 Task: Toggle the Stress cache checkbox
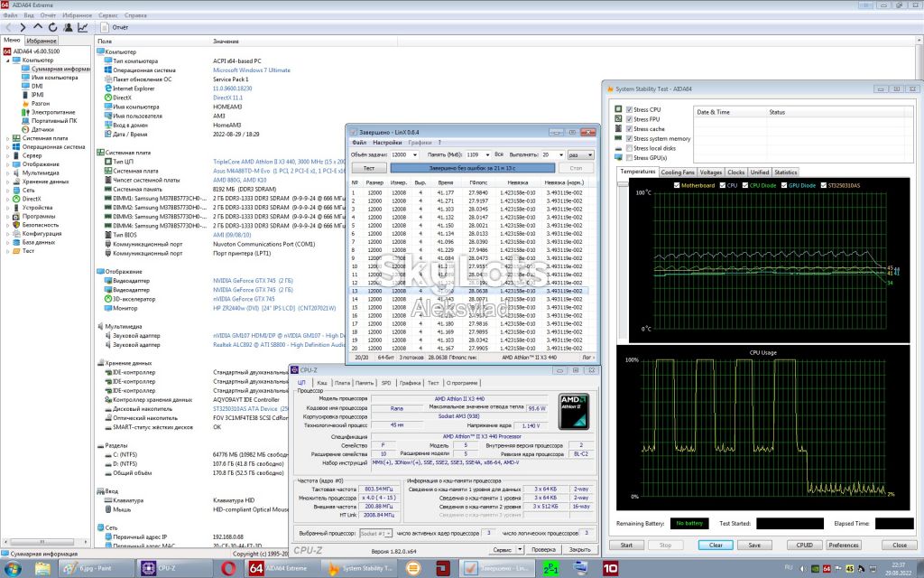(x=629, y=128)
